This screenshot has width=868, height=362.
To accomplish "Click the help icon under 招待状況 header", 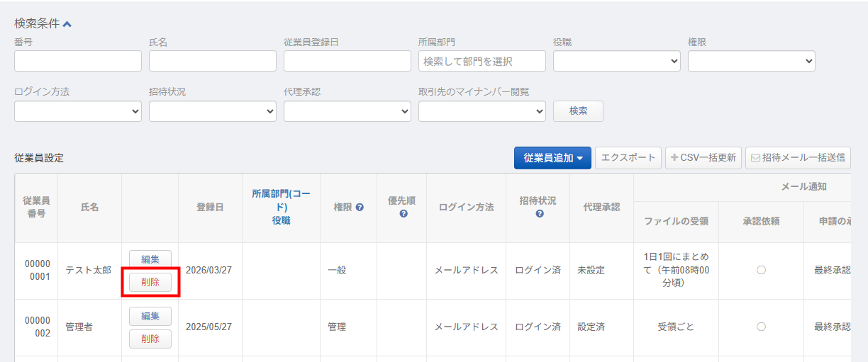I will [x=539, y=214].
